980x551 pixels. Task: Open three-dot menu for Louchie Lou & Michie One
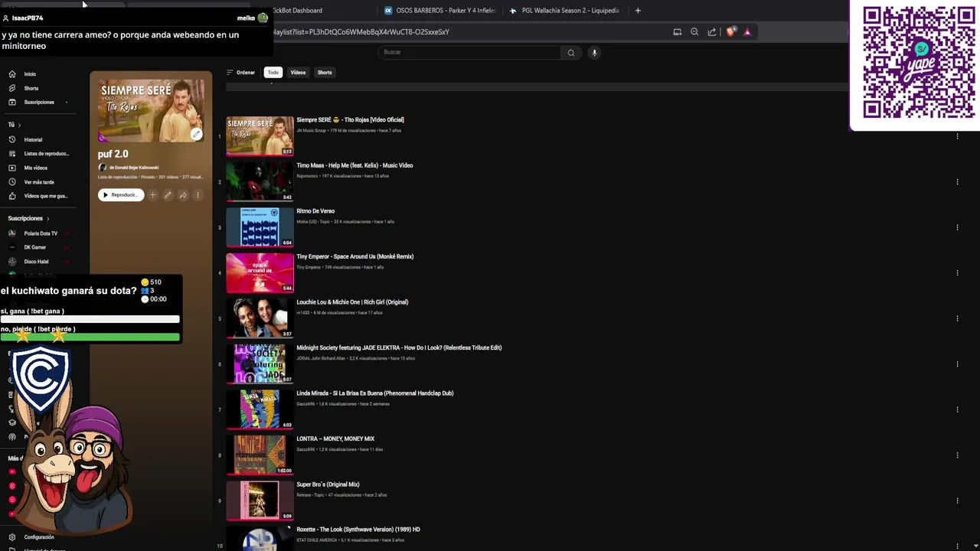[957, 318]
